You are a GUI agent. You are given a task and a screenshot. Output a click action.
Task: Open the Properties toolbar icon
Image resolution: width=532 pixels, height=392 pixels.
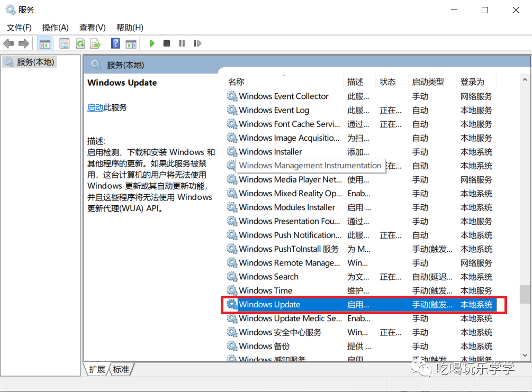(x=64, y=43)
